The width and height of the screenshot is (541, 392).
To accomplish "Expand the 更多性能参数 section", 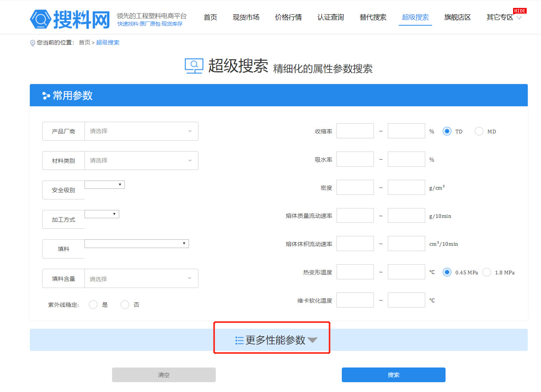I will [275, 340].
